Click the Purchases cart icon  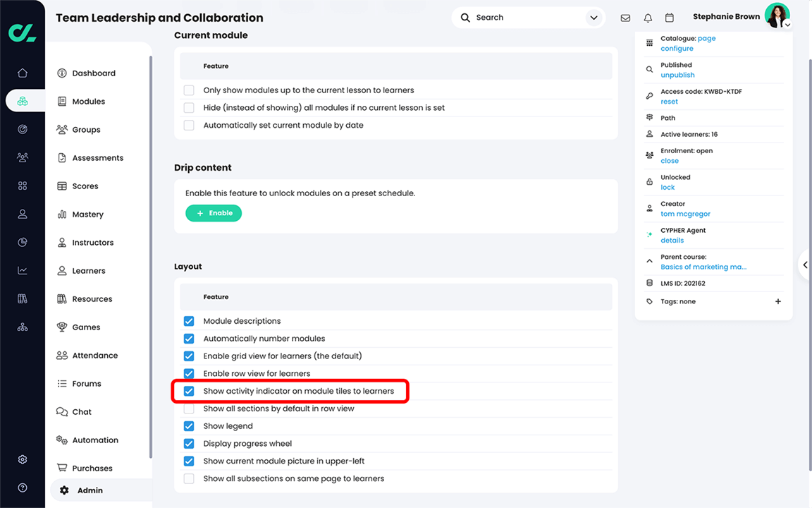point(62,468)
